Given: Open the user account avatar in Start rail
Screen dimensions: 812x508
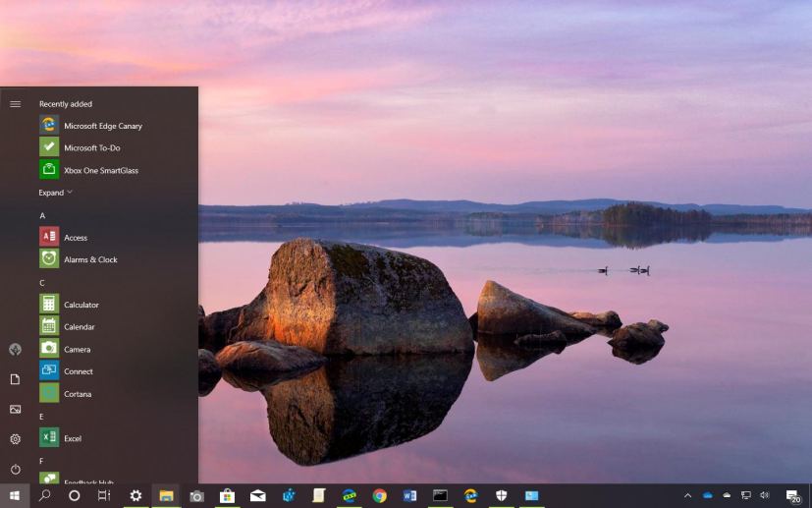Looking at the screenshot, I should [15, 350].
